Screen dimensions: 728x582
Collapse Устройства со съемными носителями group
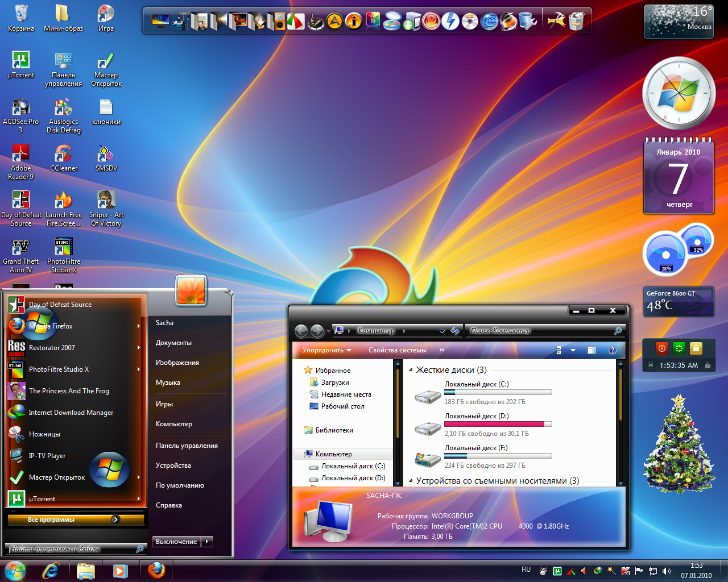(411, 481)
